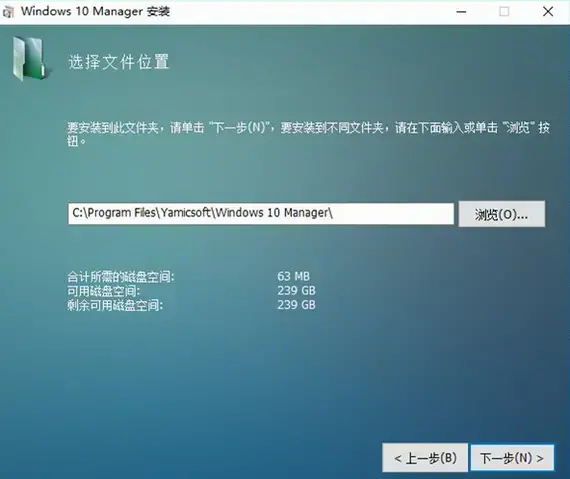Click the 选择文件位置 heading text
570x479 pixels.
click(x=119, y=62)
